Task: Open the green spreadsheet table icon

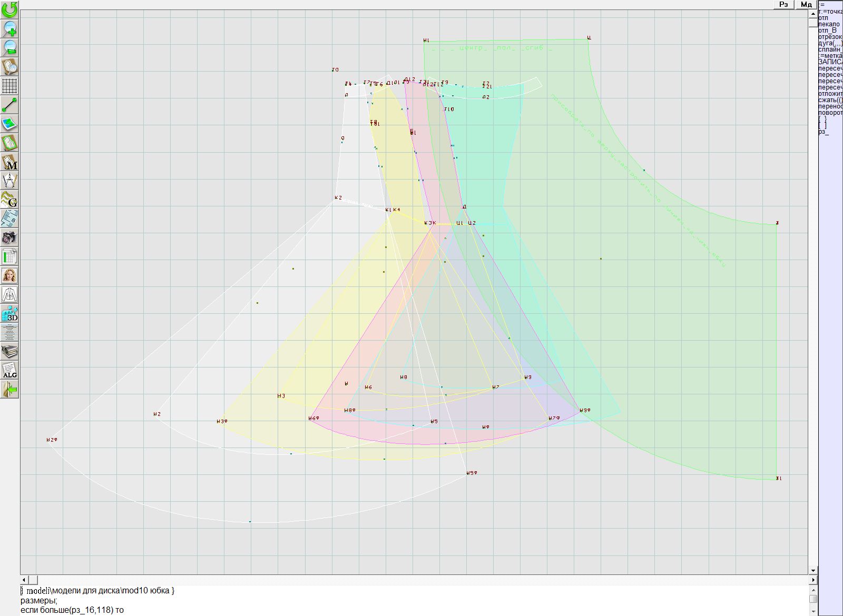Action: 9,257
